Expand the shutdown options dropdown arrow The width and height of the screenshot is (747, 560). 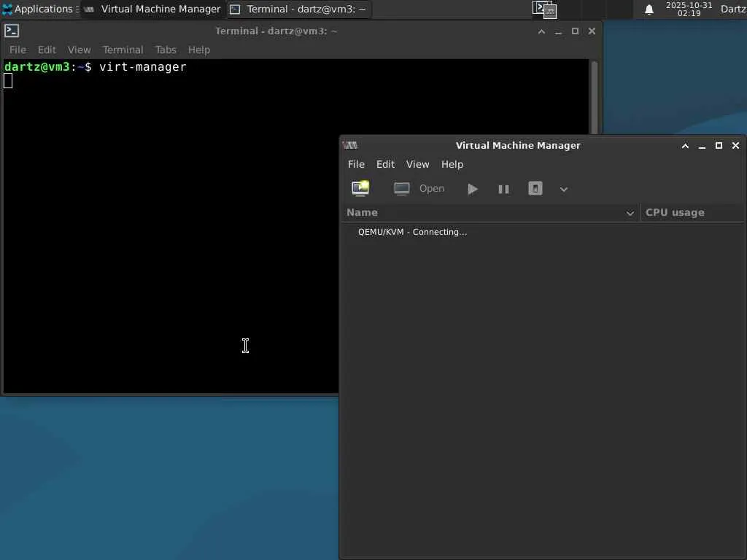click(564, 190)
